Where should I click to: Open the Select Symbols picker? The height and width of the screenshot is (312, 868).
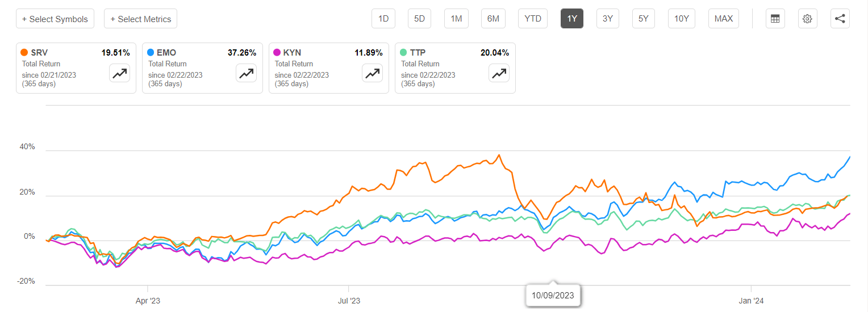[55, 19]
